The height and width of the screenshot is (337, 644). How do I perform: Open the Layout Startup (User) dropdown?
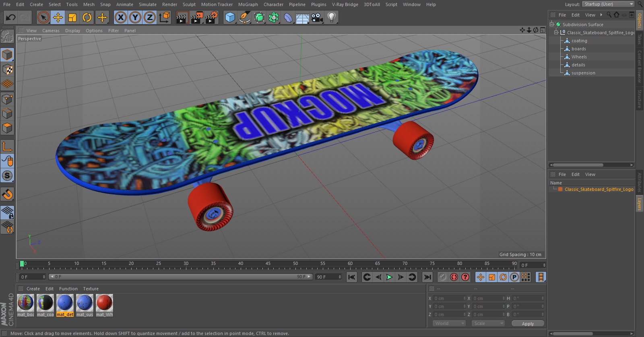[x=608, y=4]
